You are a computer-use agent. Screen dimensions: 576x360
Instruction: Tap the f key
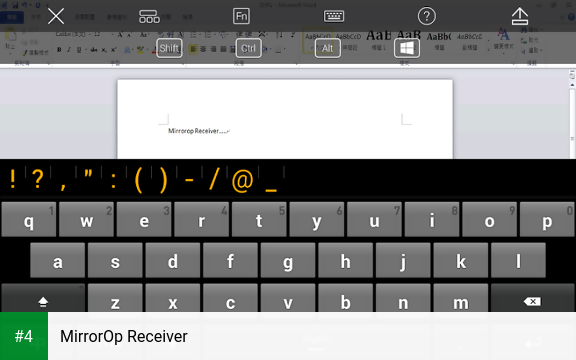[230, 260]
